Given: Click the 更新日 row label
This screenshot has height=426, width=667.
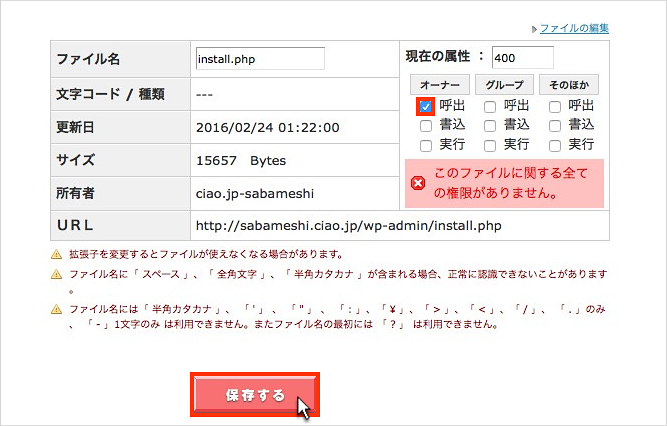Looking at the screenshot, I should pyautogui.click(x=75, y=127).
